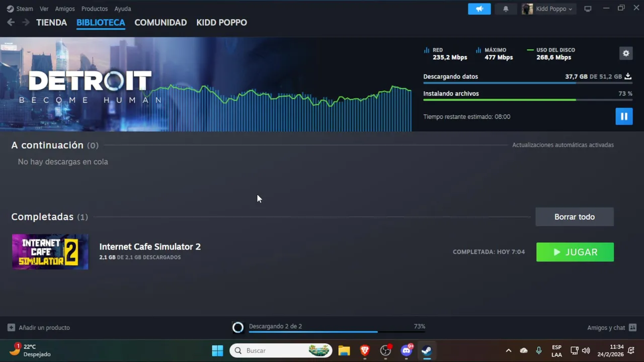The image size is (644, 362).
Task: Open the volume tray icon
Action: (586, 350)
